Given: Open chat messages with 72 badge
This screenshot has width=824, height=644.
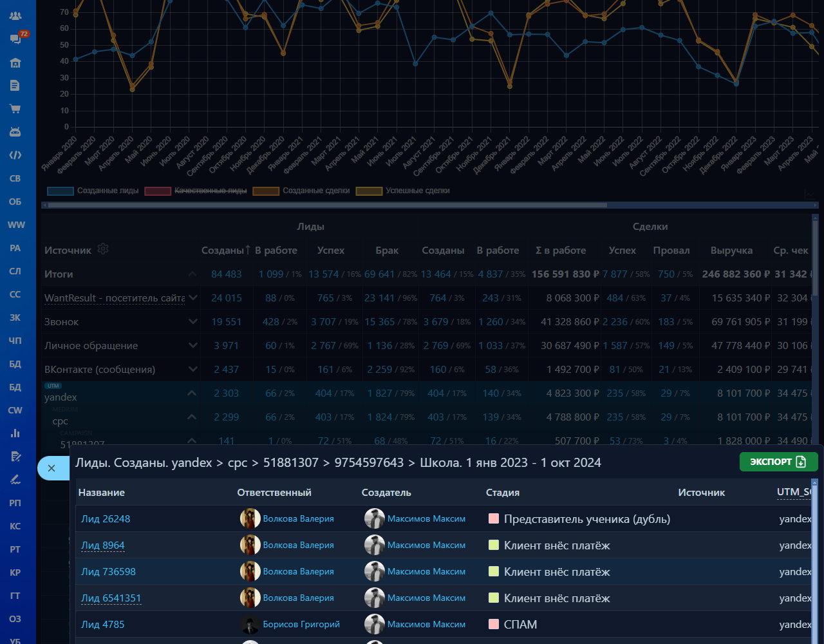Looking at the screenshot, I should coord(15,39).
